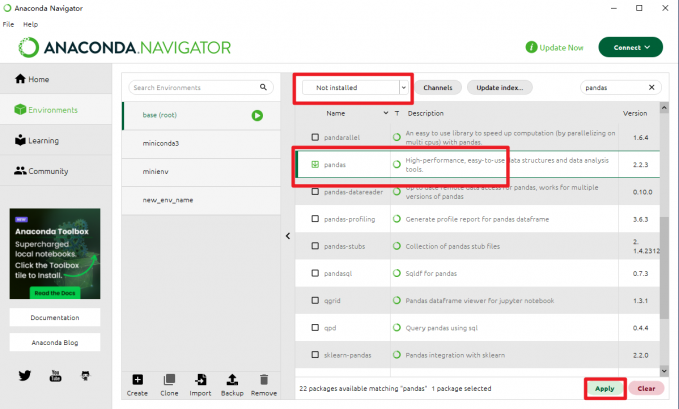Check the pandas-profiling package checkbox

pyautogui.click(x=315, y=219)
